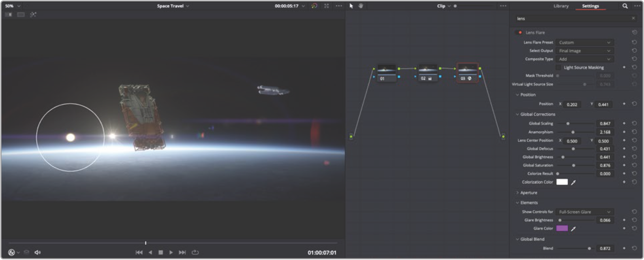Image resolution: width=644 pixels, height=260 pixels.
Task: Select the hand pan tool
Action: click(360, 6)
